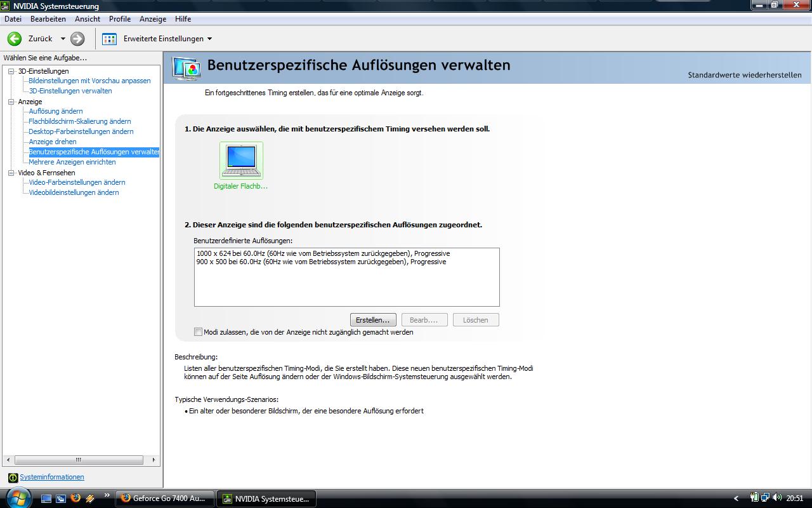Open the Hilfe menu

point(183,19)
